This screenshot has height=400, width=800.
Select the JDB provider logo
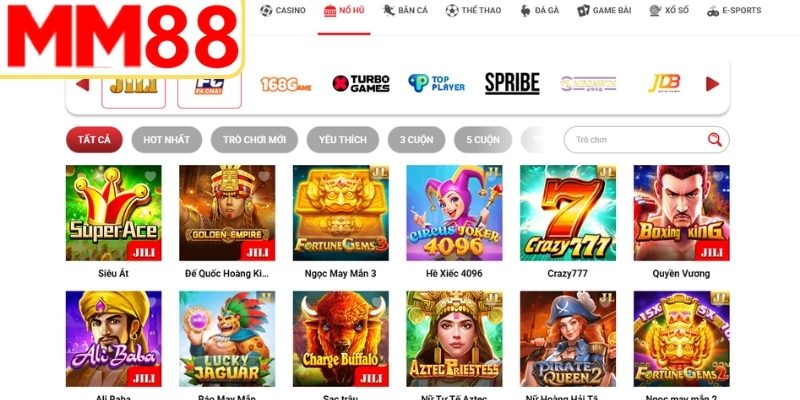tap(664, 83)
